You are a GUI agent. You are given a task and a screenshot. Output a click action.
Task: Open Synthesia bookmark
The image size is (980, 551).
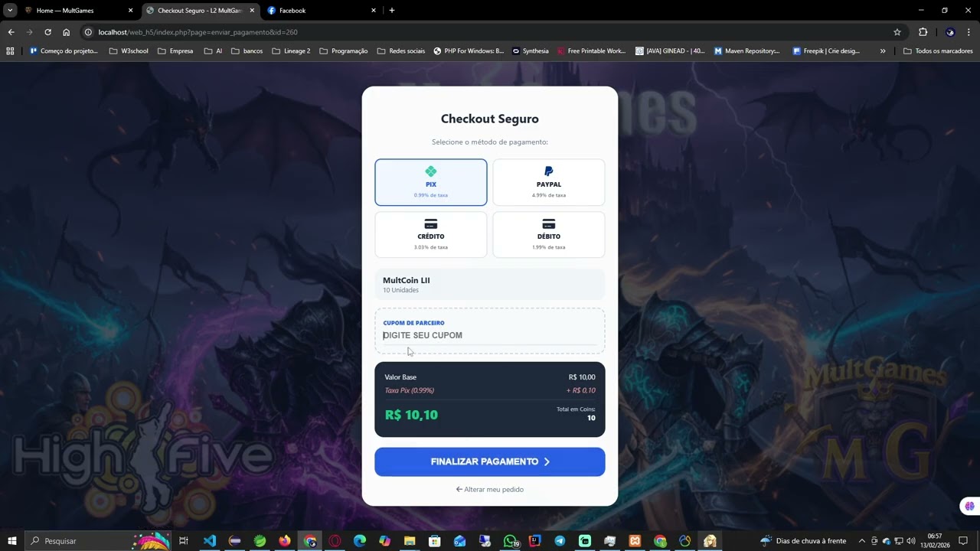[x=531, y=51]
